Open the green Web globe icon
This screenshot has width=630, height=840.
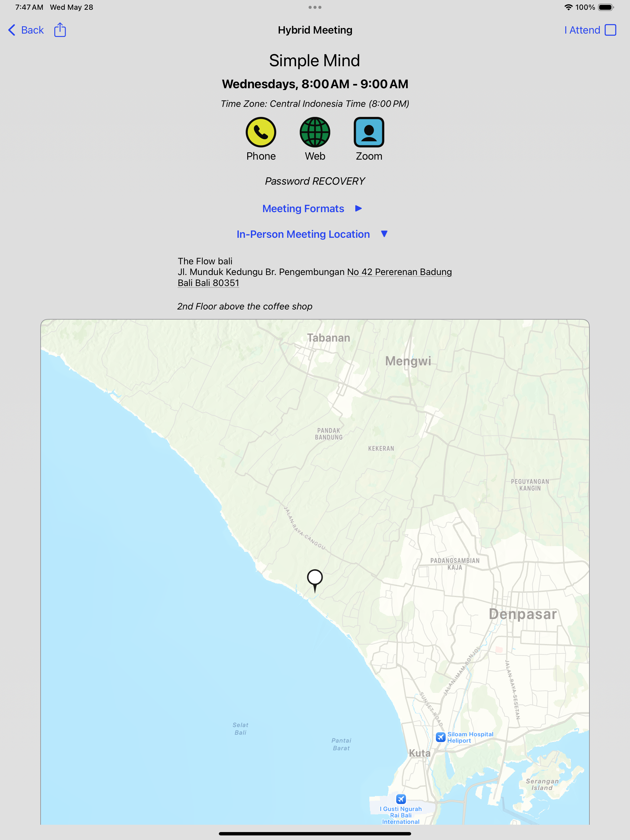coord(315,132)
